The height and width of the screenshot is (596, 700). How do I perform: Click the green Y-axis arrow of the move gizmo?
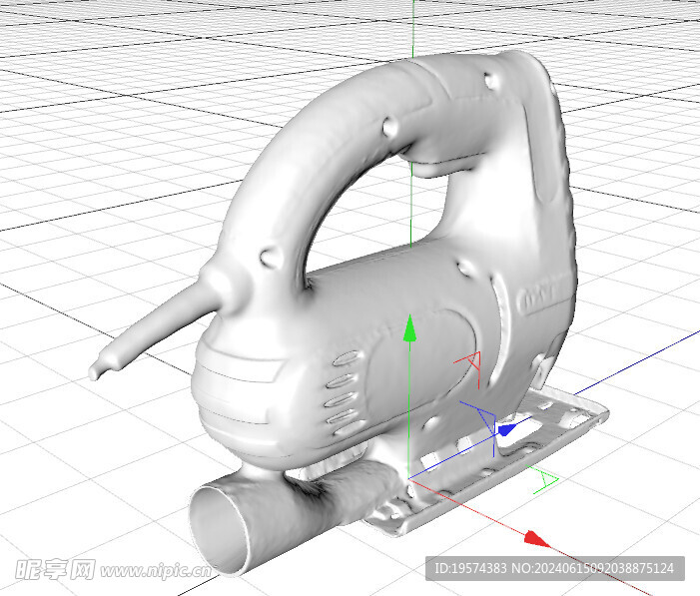click(409, 327)
